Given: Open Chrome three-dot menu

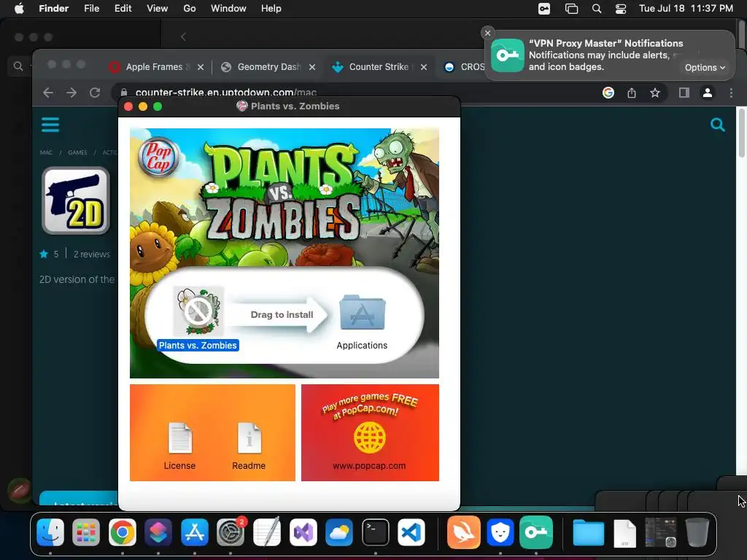Looking at the screenshot, I should 731,93.
